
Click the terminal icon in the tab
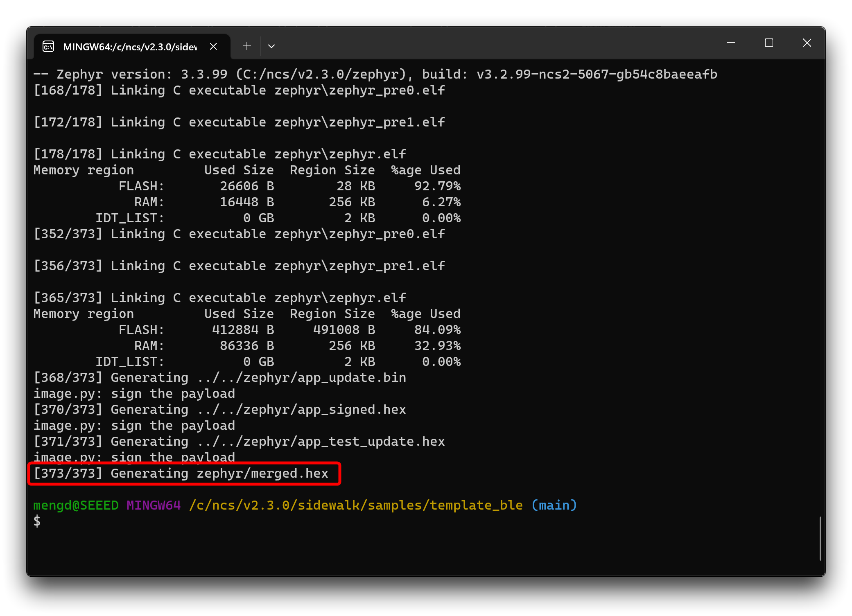click(x=48, y=47)
